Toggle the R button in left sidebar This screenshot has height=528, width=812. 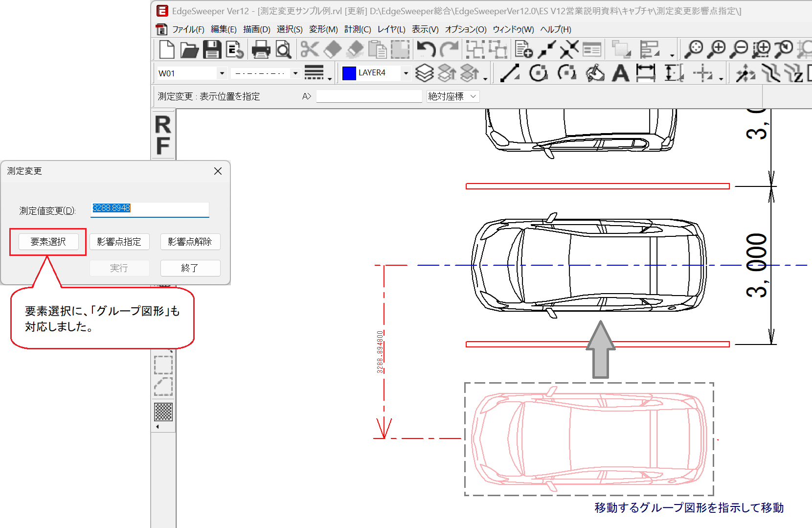(x=163, y=125)
